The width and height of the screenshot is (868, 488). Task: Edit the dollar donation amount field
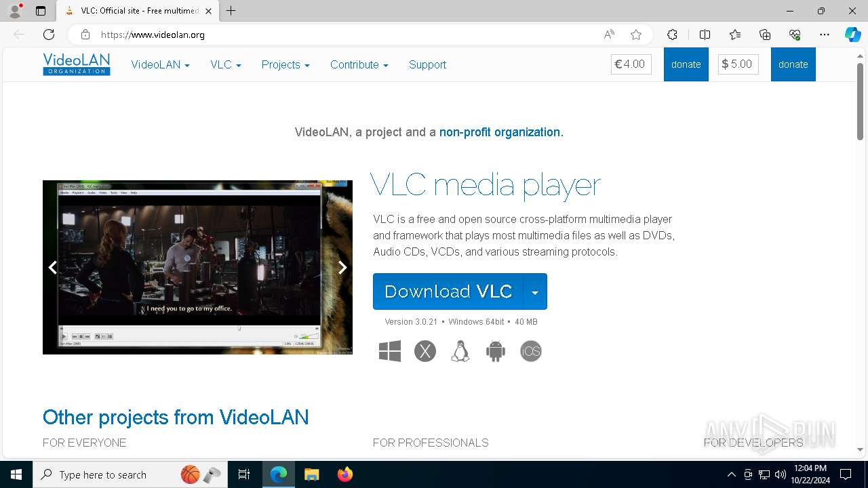click(x=738, y=64)
